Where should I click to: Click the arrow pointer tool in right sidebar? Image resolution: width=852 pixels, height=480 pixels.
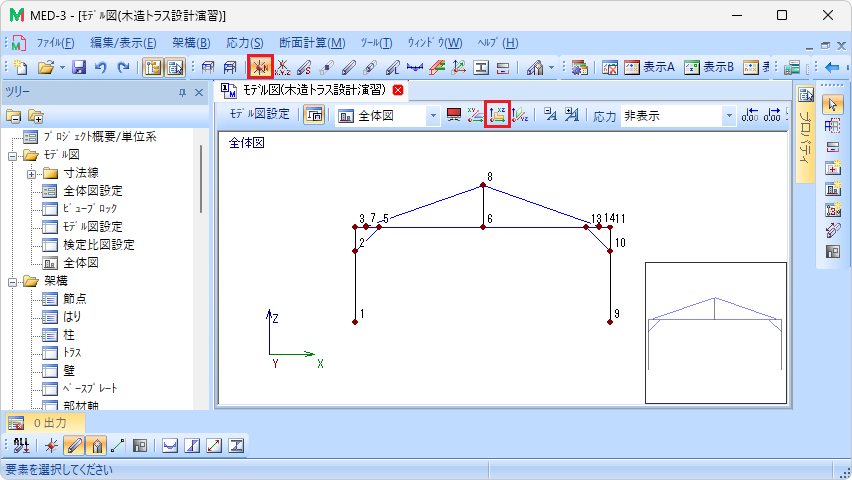tap(833, 104)
